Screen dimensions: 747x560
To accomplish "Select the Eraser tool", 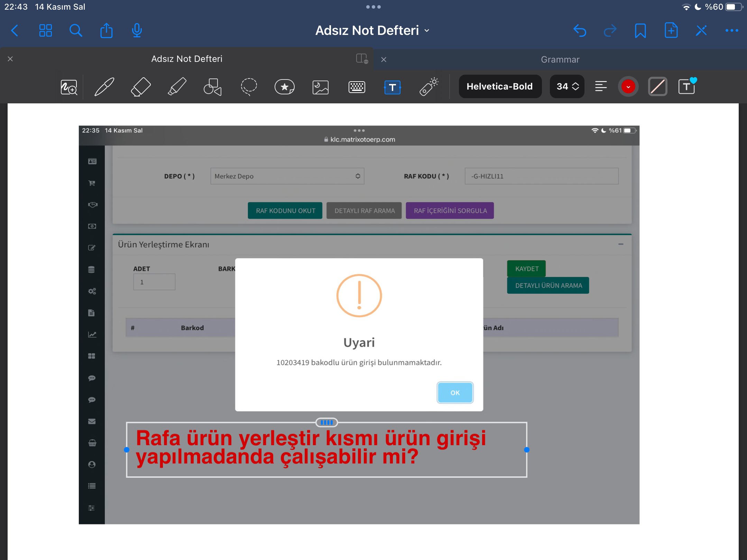I will [x=141, y=86].
